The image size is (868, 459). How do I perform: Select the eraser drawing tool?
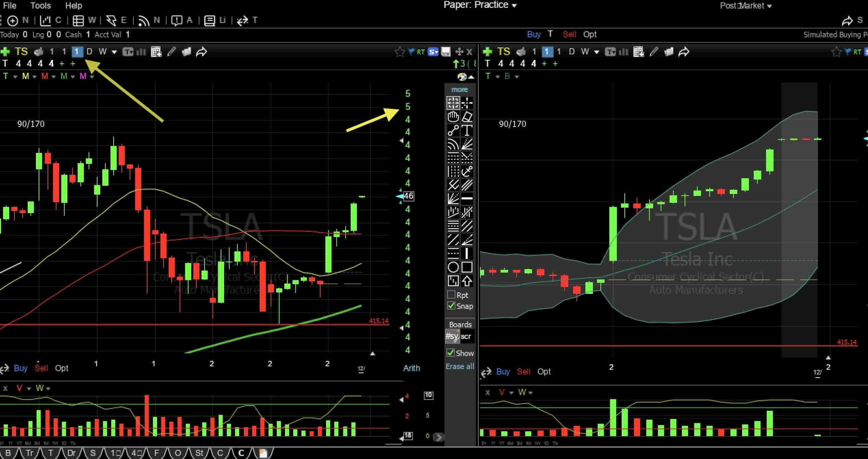(x=467, y=117)
